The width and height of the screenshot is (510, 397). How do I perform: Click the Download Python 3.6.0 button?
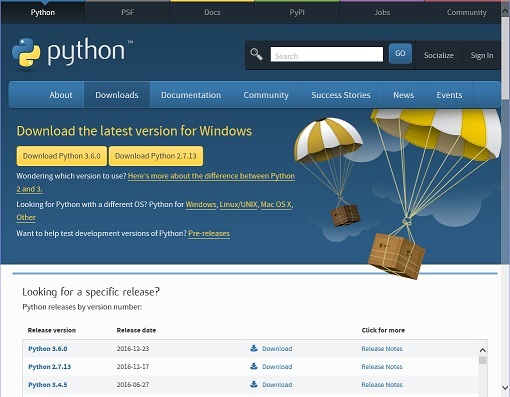pos(62,156)
